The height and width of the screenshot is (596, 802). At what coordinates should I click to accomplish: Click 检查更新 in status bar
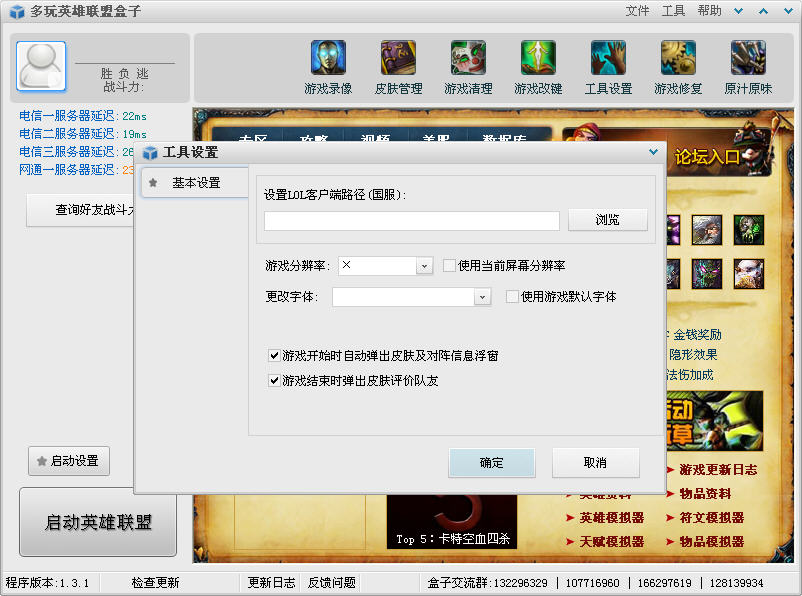tap(155, 583)
